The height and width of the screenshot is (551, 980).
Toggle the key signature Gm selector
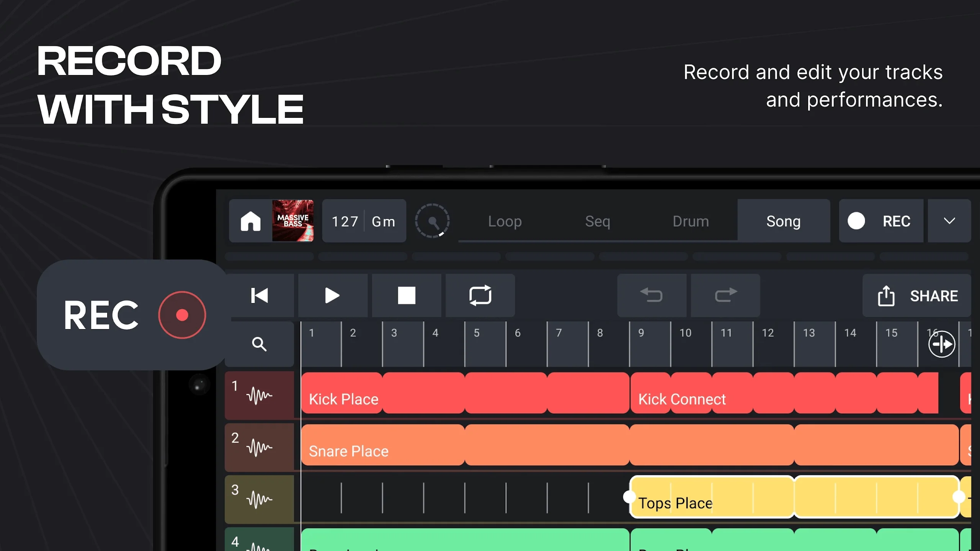(x=382, y=220)
